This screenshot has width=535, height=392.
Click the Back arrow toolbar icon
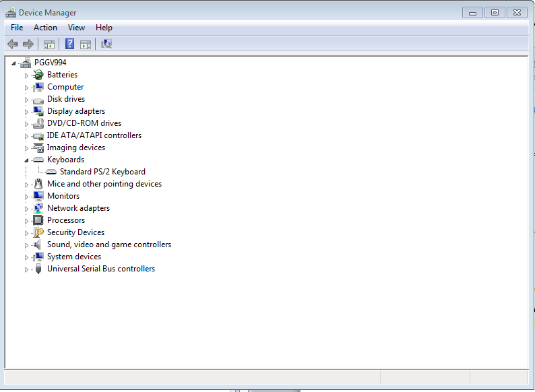[x=13, y=44]
